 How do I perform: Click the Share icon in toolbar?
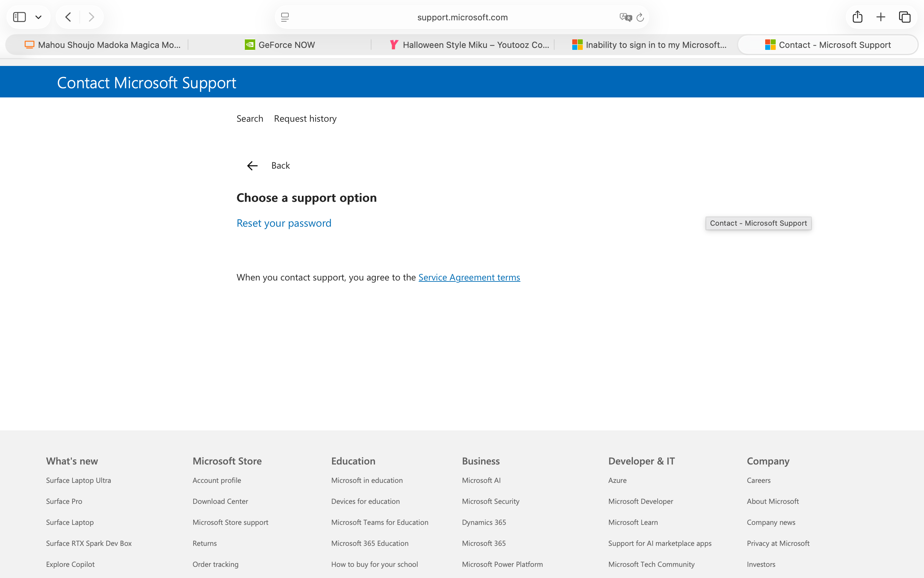click(x=857, y=17)
